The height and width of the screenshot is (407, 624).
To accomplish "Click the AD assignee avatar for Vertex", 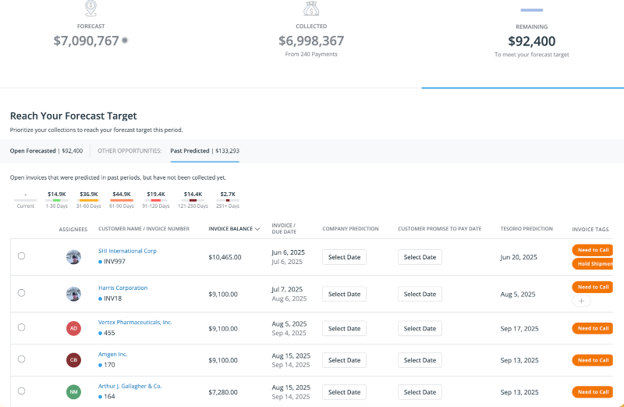I will 73,328.
